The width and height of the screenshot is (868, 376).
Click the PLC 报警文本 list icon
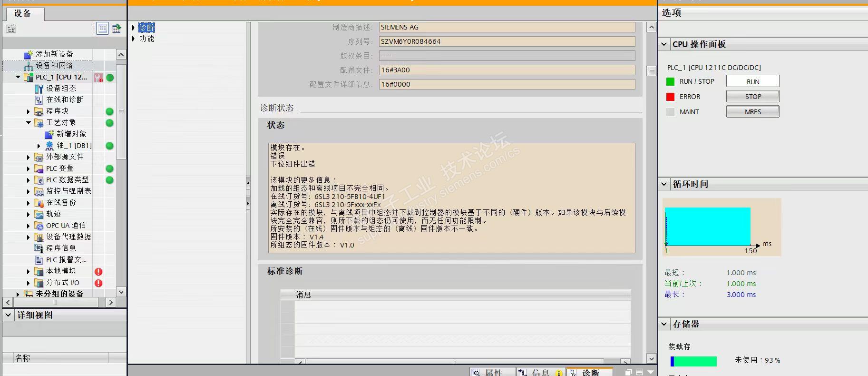pos(39,260)
